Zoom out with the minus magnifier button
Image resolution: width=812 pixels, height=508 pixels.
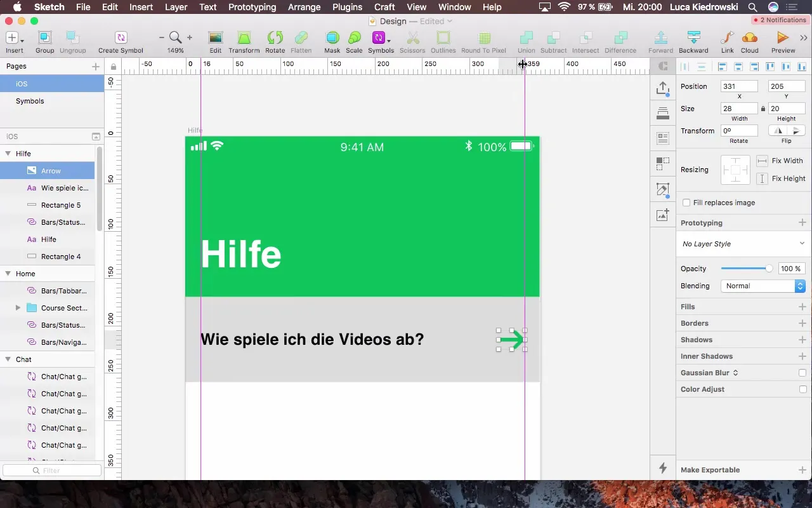(161, 38)
